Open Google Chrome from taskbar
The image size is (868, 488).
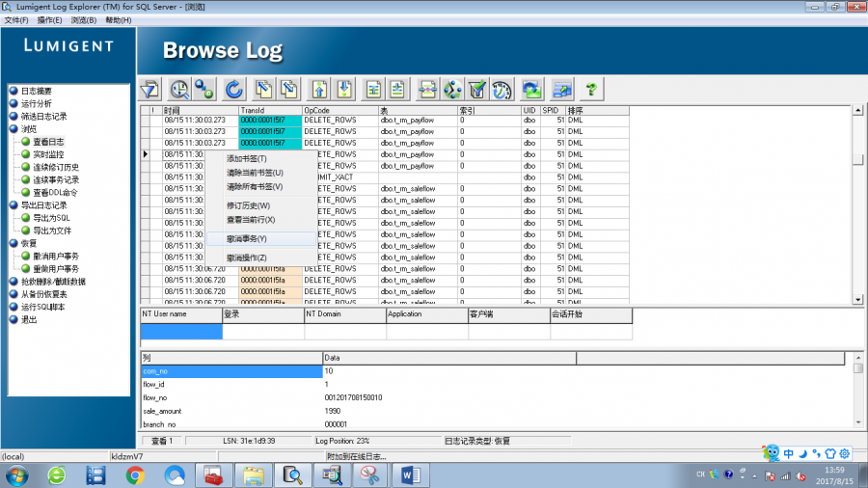[x=134, y=475]
